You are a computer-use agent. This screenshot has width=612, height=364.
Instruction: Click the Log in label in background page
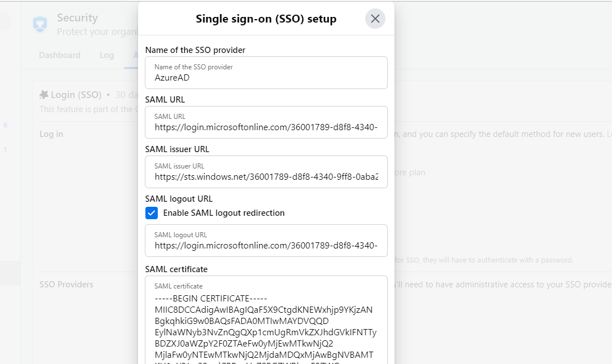(51, 134)
